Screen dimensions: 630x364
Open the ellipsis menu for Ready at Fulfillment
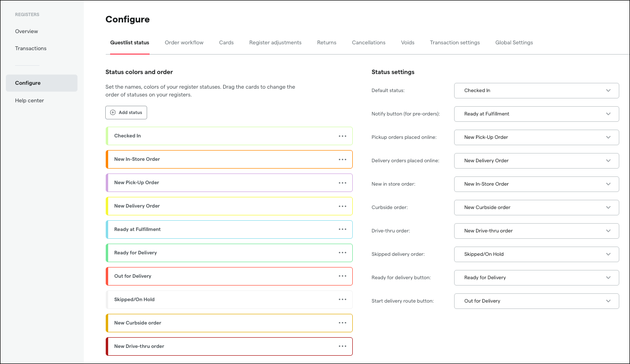click(343, 230)
